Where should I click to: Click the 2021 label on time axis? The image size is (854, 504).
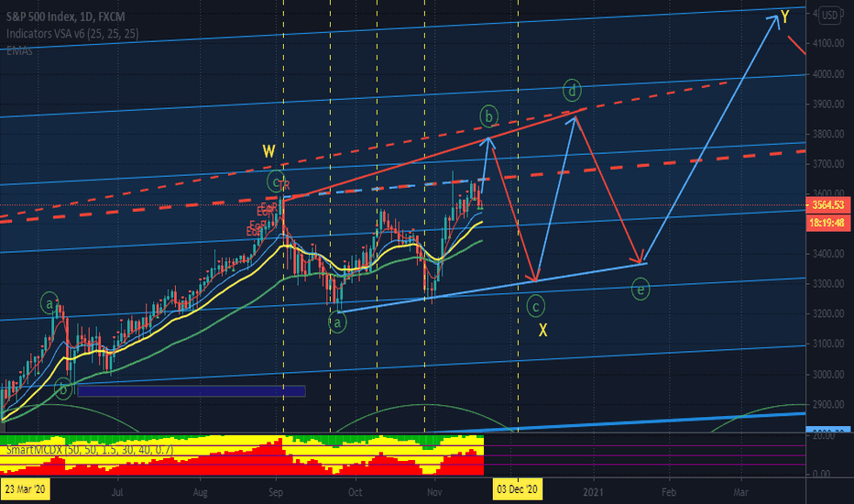point(593,493)
